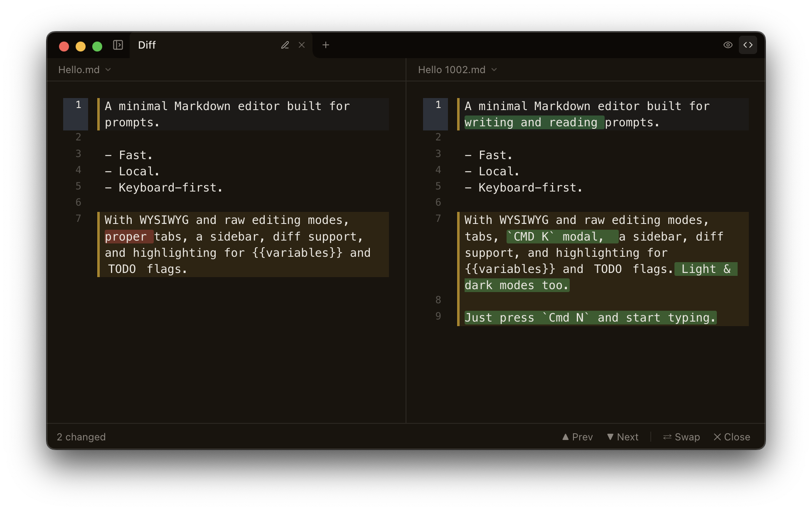Open the Hello.md file dropdown

pyautogui.click(x=85, y=70)
